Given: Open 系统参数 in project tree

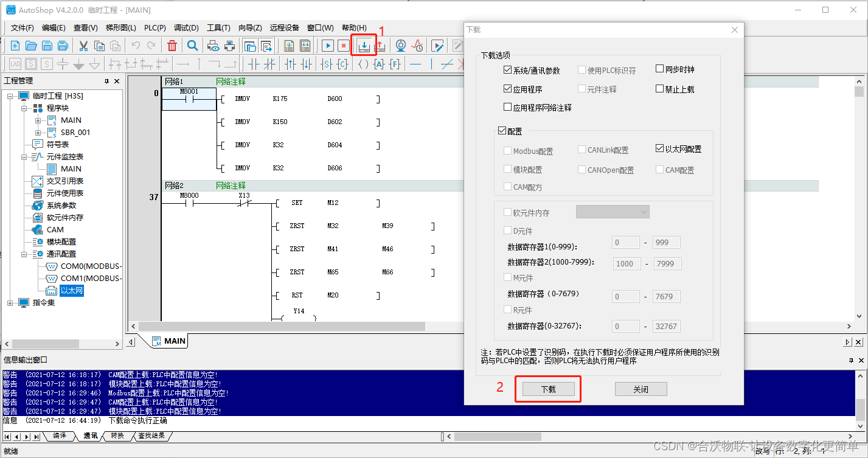Looking at the screenshot, I should [x=61, y=205].
